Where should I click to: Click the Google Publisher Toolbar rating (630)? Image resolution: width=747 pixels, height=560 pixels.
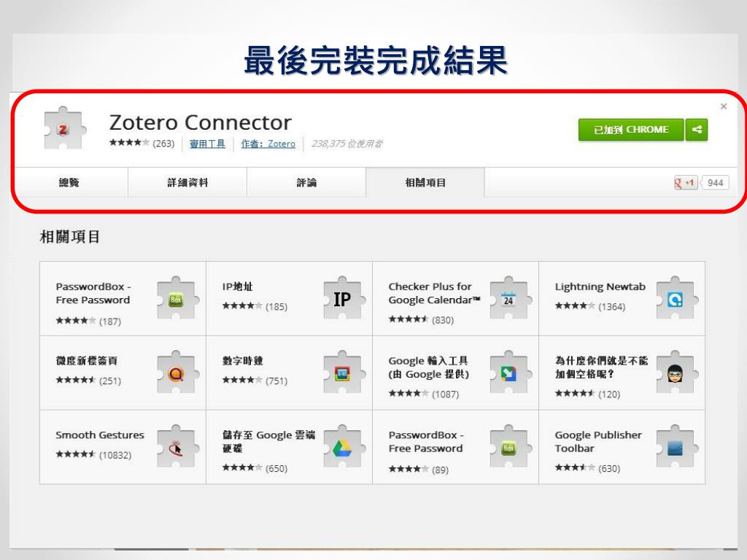(587, 468)
